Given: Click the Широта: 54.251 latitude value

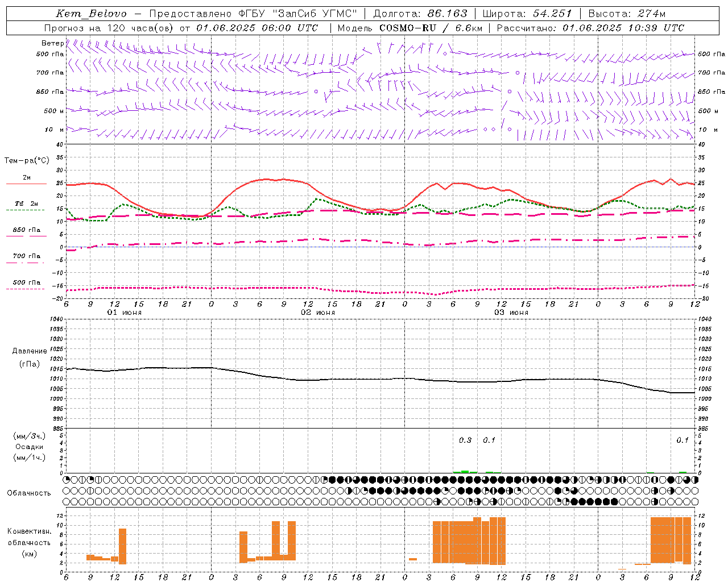Looking at the screenshot, I should (527, 14).
